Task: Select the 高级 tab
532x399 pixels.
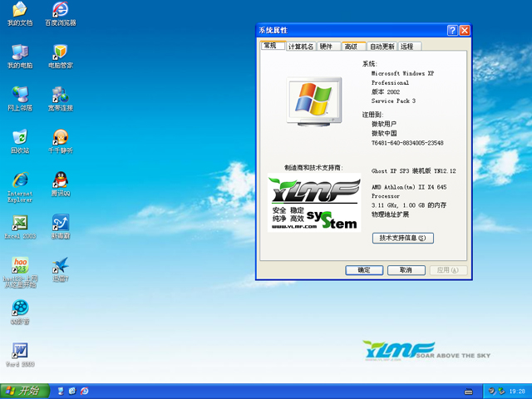Action: point(354,47)
